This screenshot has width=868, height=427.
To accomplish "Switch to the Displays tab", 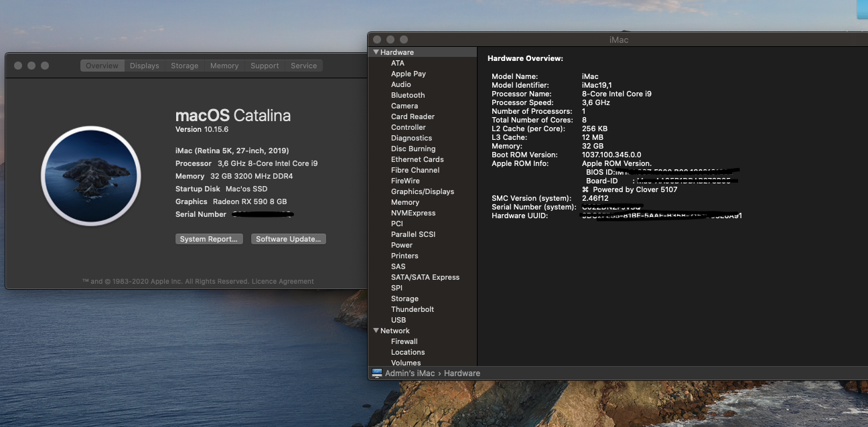I will (x=145, y=66).
